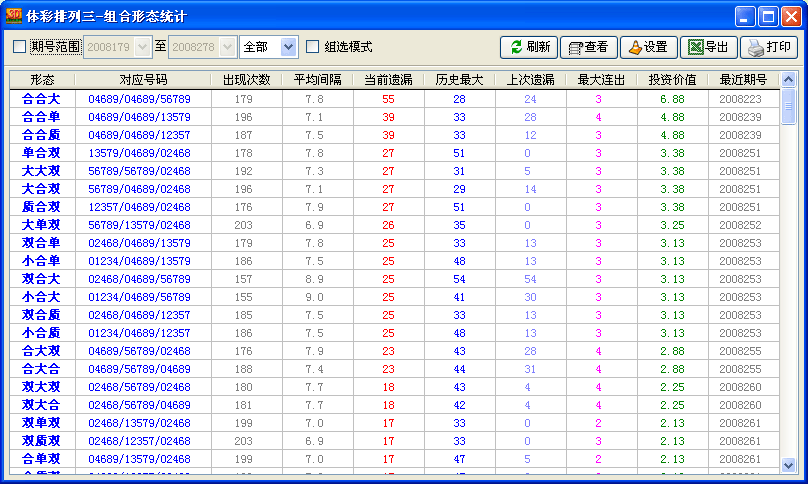The image size is (808, 484).
Task: Click the scrollbar down arrow
Action: [788, 465]
